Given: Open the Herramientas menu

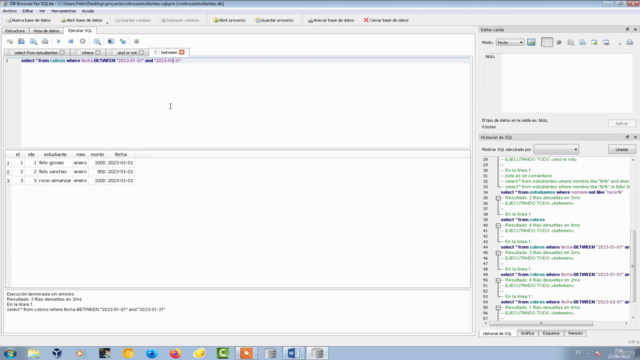Looking at the screenshot, I should (64, 11).
